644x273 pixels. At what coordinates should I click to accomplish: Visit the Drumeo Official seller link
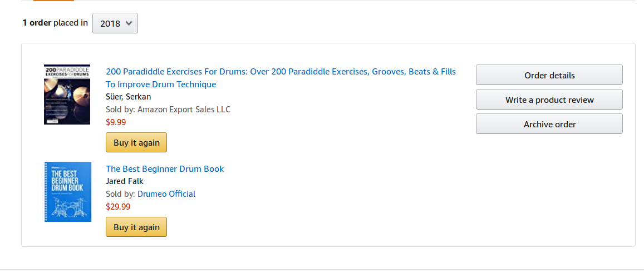pyautogui.click(x=166, y=193)
